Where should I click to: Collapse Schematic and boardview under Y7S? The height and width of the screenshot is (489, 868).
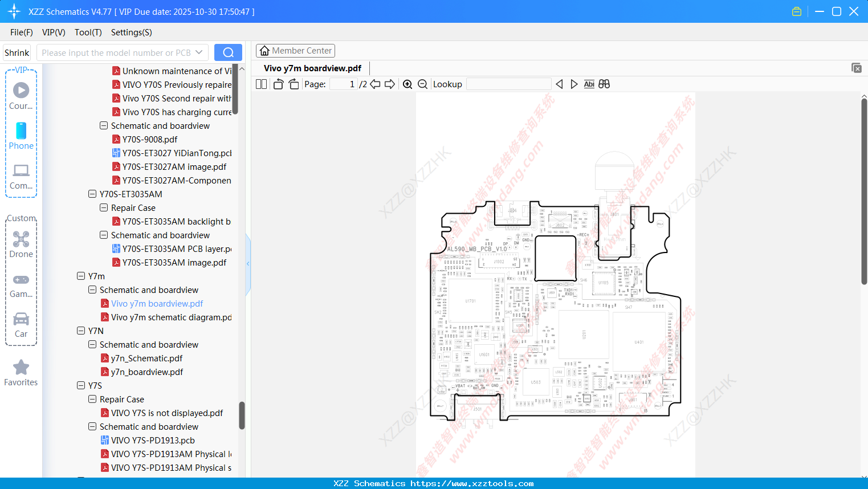(92, 426)
